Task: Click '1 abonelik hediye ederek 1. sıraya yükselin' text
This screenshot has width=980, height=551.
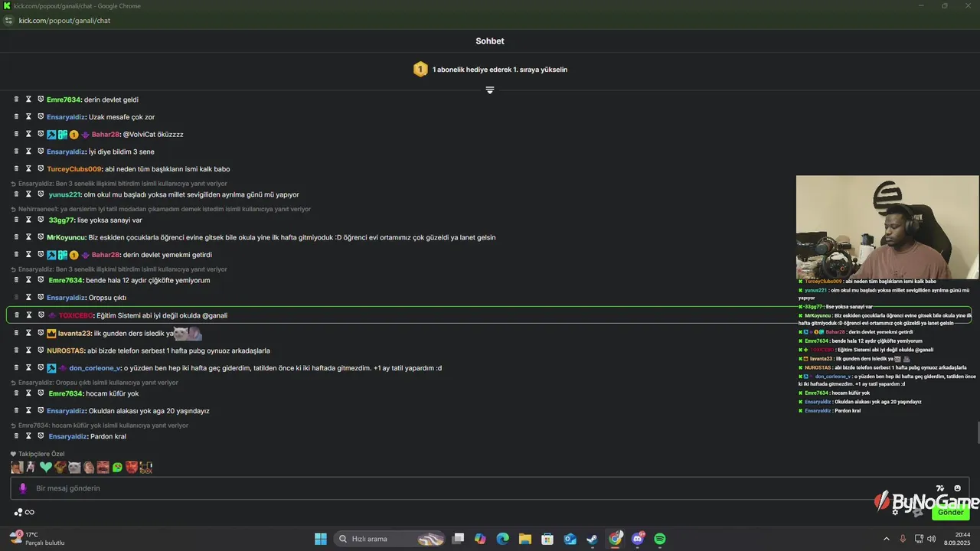Action: pyautogui.click(x=500, y=70)
